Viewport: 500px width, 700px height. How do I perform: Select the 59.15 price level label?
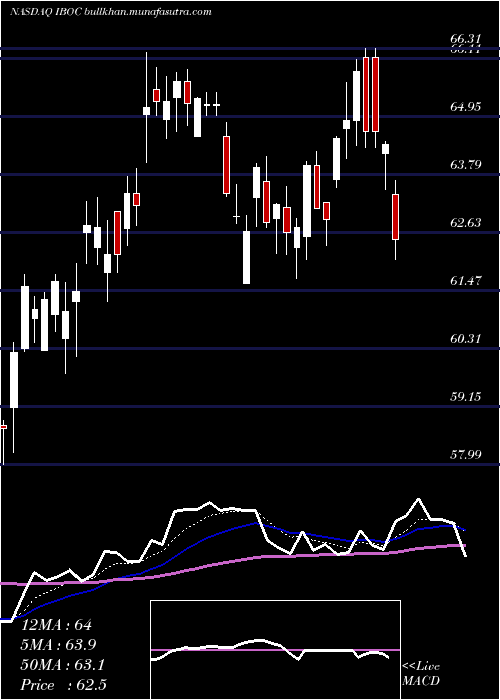[x=466, y=397]
